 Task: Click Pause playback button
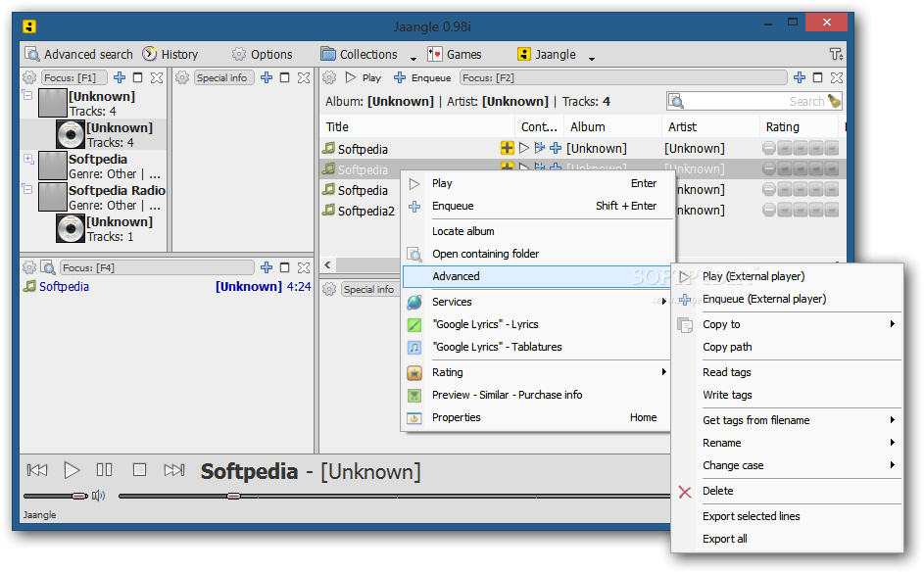click(x=104, y=469)
